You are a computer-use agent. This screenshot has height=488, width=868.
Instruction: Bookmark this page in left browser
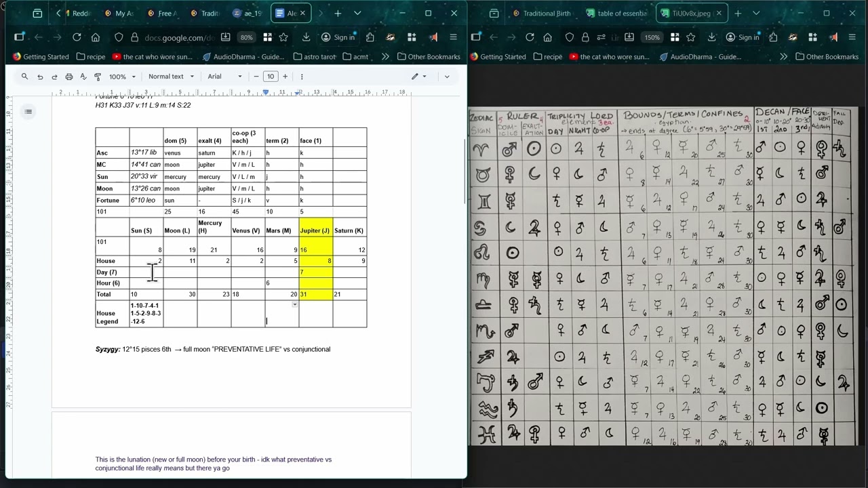click(x=283, y=37)
